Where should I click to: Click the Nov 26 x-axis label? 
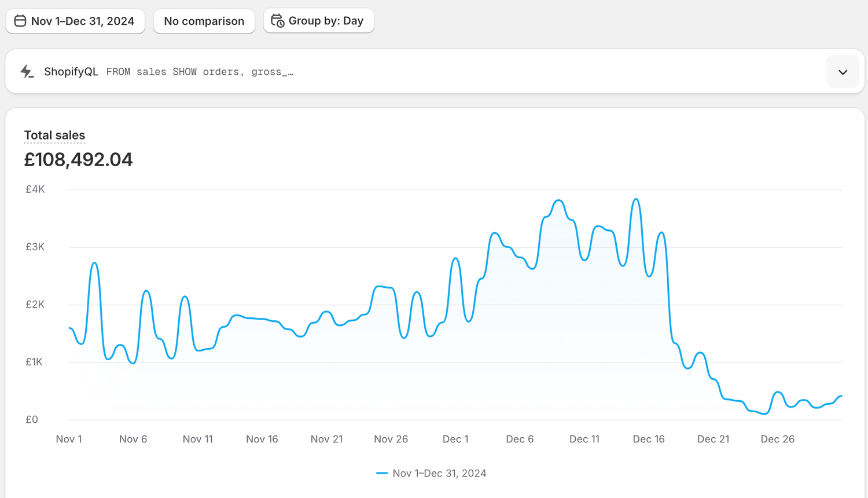[391, 439]
